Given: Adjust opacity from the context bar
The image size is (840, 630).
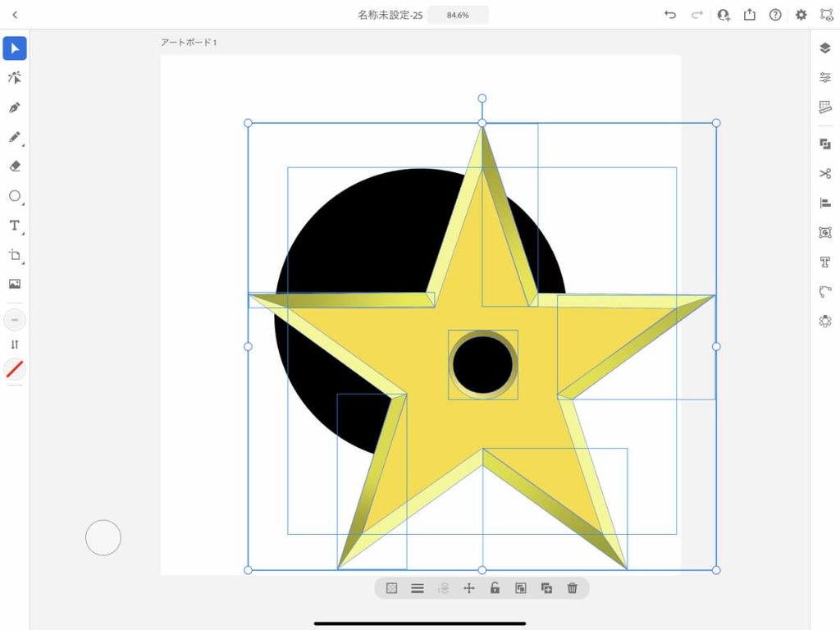Looking at the screenshot, I should pyautogui.click(x=391, y=588).
